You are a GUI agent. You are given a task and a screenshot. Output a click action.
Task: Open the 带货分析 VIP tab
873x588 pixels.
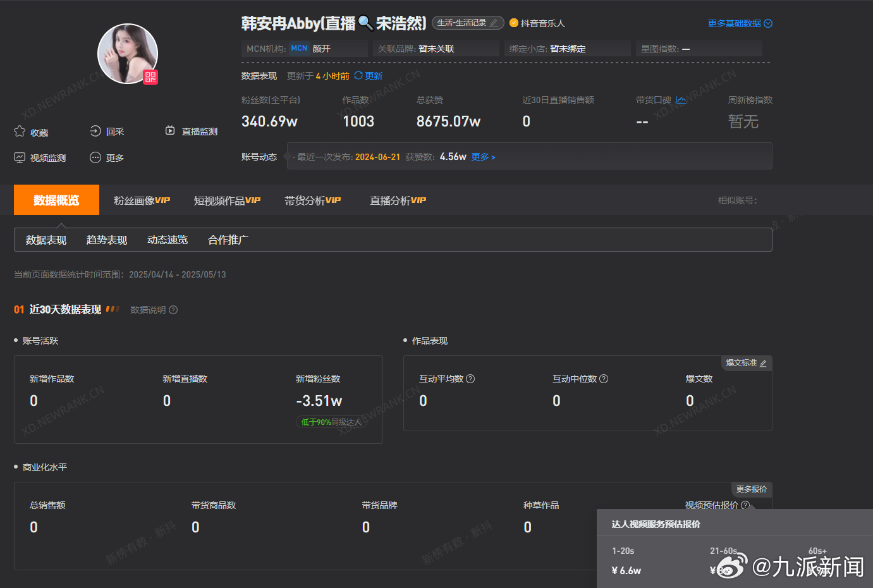point(312,200)
